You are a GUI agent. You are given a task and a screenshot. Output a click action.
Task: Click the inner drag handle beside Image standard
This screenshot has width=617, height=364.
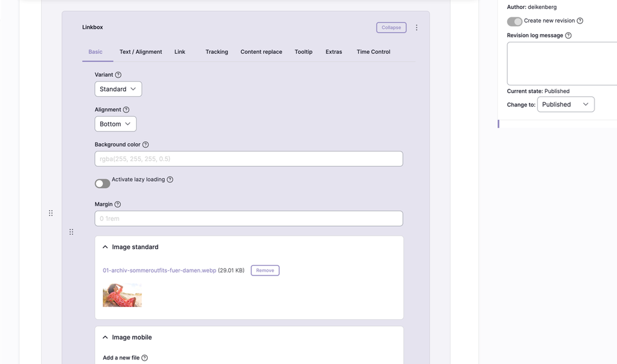71,232
